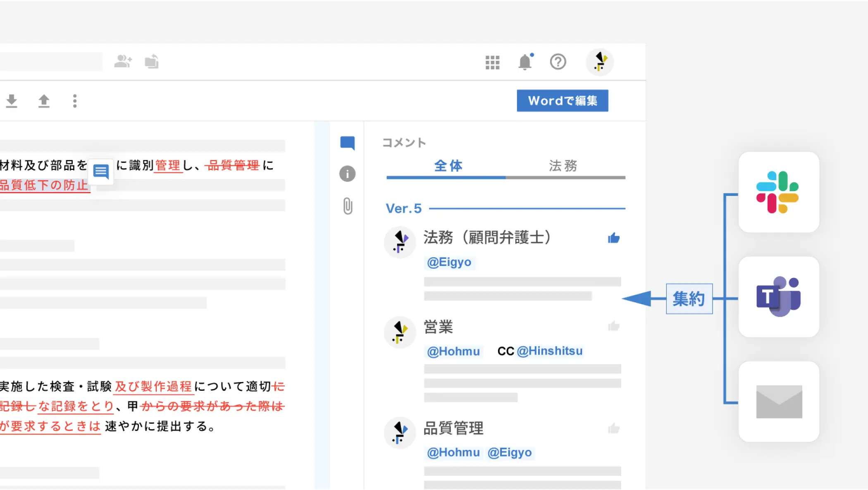
Task: Click the upload arrow icon
Action: [44, 101]
